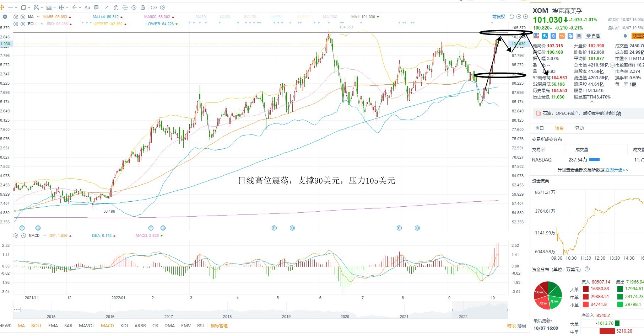Toggle the MA indicator at bottom bar

(x=21, y=325)
